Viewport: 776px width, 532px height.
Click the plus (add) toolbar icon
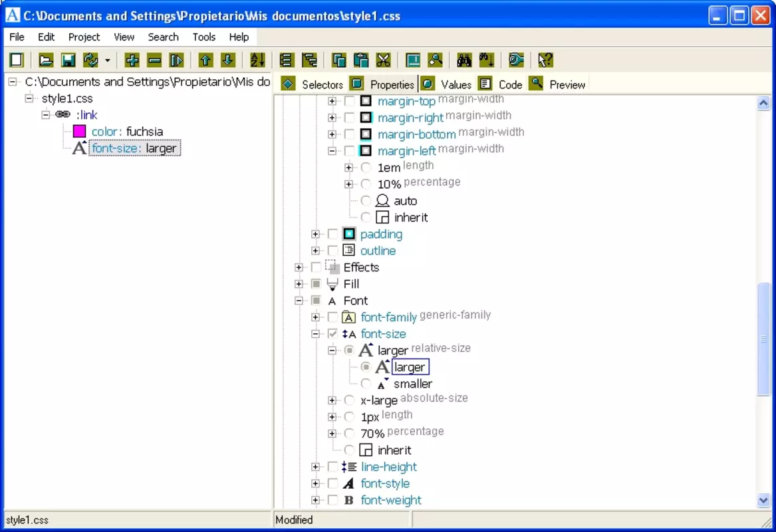tap(132, 60)
